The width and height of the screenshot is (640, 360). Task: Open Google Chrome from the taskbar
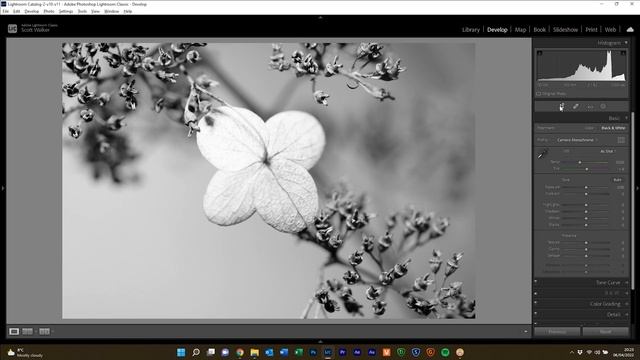click(240, 352)
